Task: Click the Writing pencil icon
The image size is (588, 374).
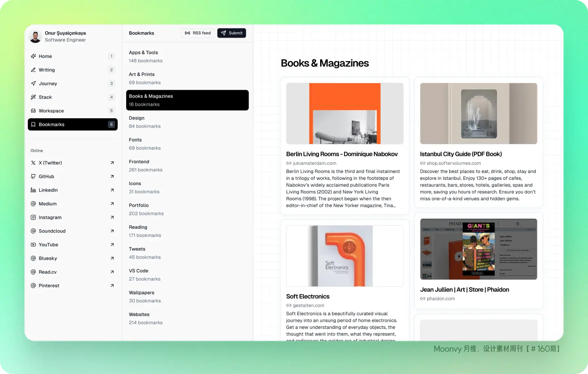Action: [33, 70]
